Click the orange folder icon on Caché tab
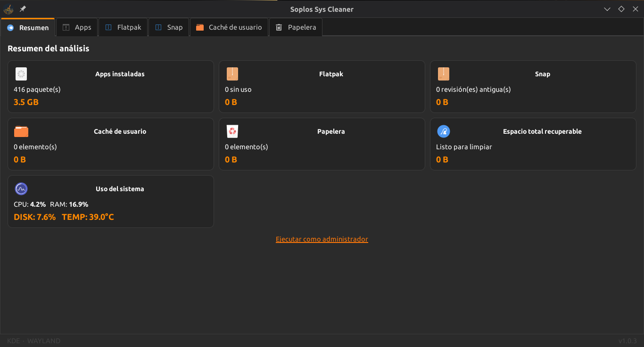Viewport: 644px width, 347px height. [200, 27]
